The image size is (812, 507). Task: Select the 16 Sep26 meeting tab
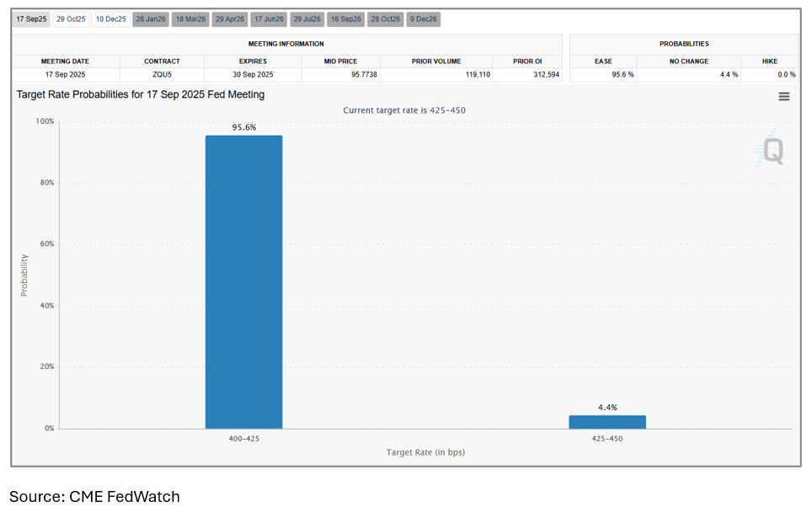[347, 19]
